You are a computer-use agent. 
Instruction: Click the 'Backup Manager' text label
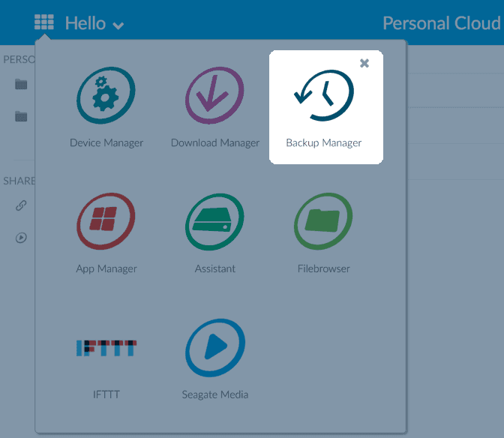(324, 142)
